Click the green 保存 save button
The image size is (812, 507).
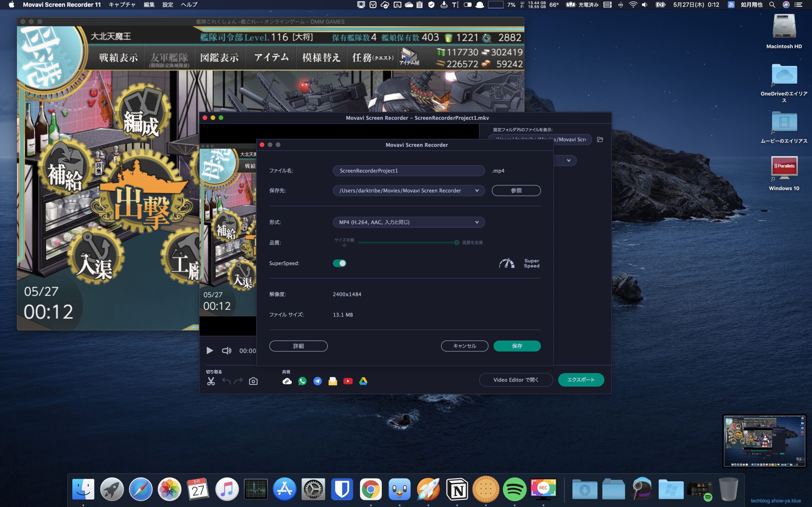coord(517,346)
